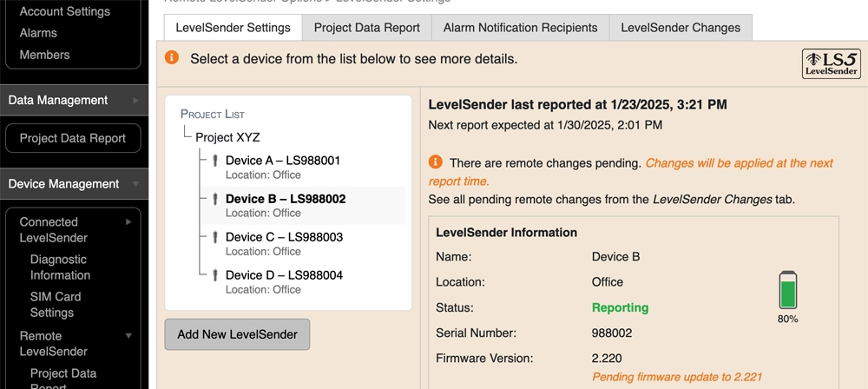Screen dimensions: 868x389
Task: Open the Project Data Report tab
Action: (367, 28)
